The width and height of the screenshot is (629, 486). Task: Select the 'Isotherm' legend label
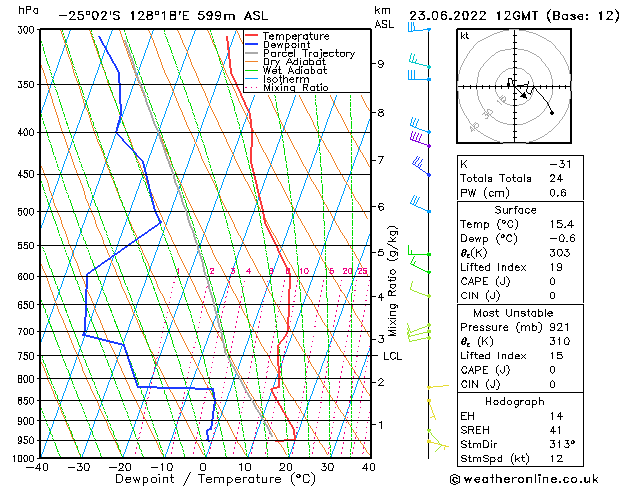click(286, 79)
